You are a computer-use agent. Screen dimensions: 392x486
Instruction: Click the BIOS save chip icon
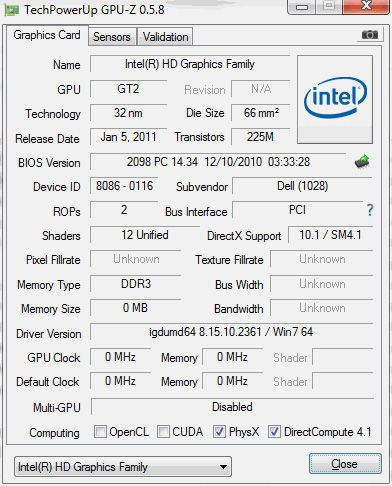coord(362,162)
